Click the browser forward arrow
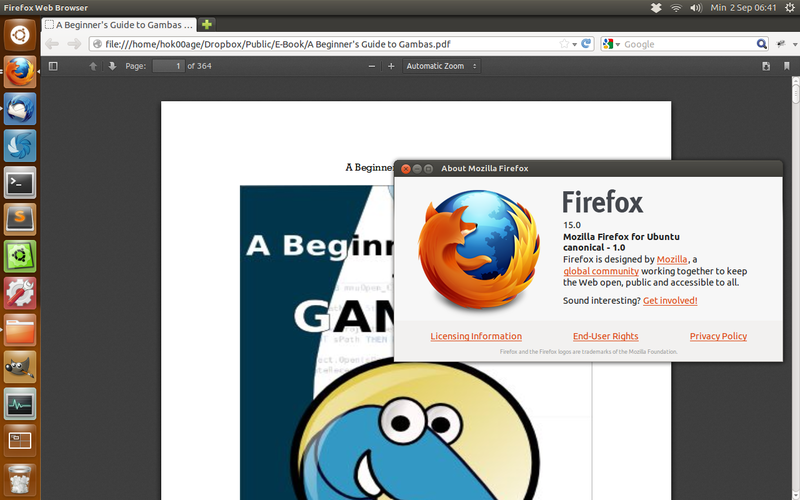The height and width of the screenshot is (500, 800). (x=74, y=44)
